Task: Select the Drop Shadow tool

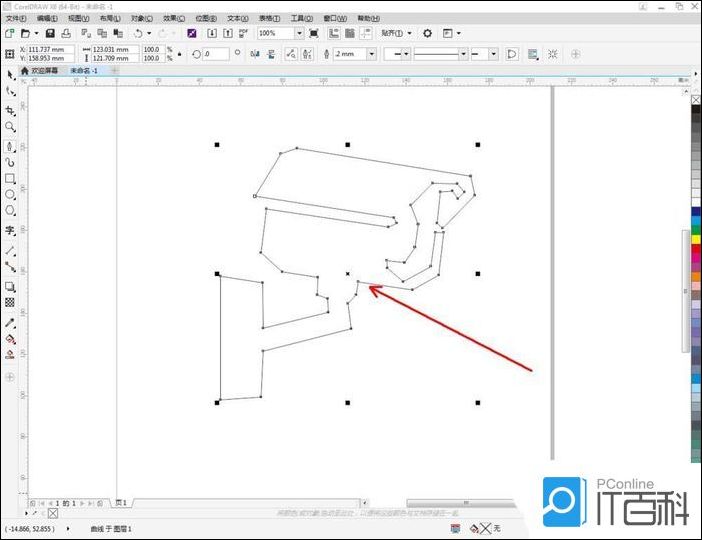Action: 9,287
